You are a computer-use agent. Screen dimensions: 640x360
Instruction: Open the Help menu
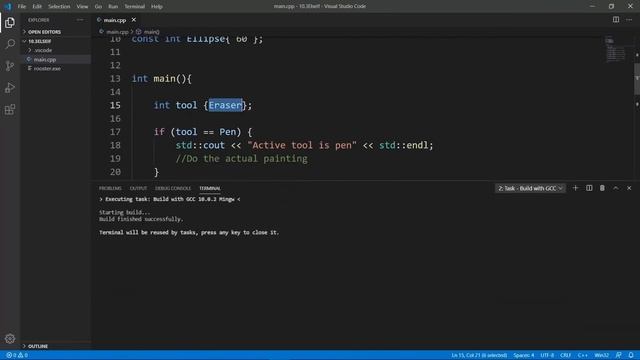pos(157,7)
